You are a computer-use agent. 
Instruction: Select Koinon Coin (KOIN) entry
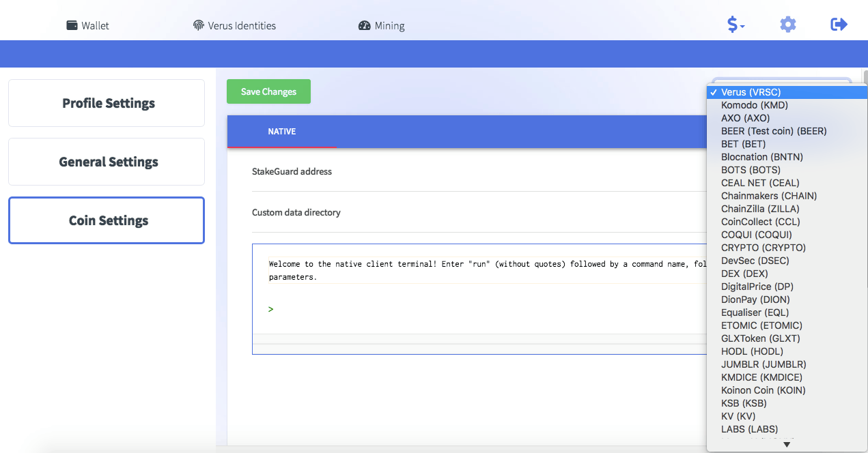787,390
